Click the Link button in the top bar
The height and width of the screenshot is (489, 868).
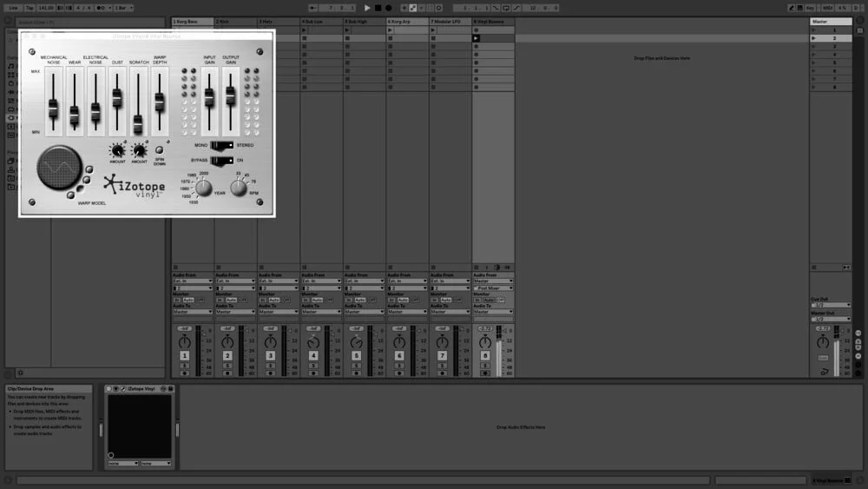coord(13,8)
